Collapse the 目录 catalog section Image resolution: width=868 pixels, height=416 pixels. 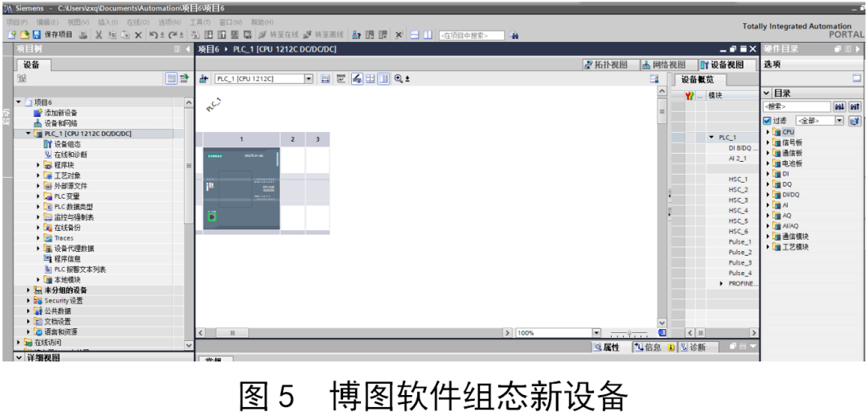coord(767,93)
